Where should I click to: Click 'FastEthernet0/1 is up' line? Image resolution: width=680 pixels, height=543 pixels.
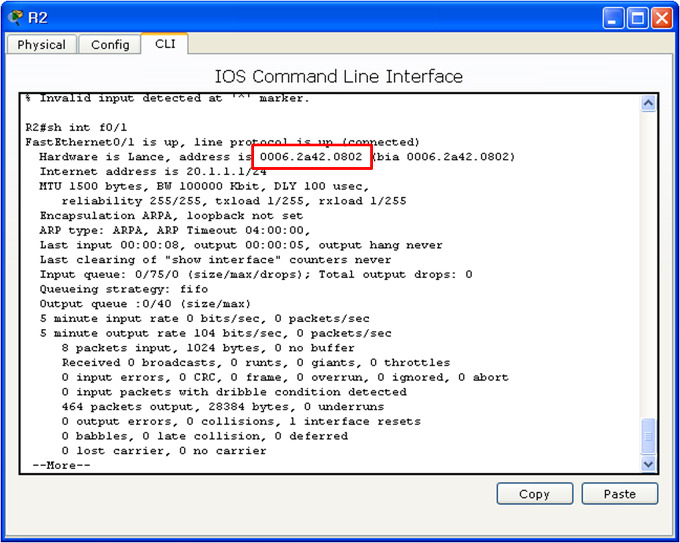(222, 142)
